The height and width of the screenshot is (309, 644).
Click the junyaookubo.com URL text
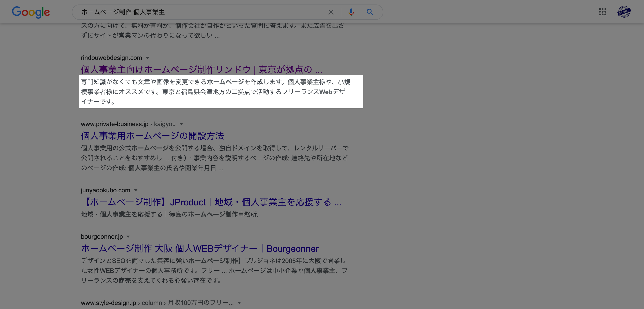click(105, 190)
